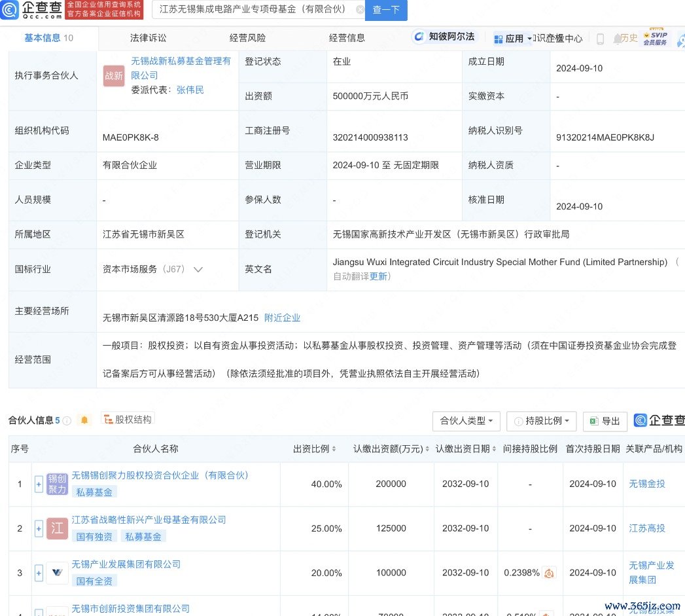Open the 经营风险 tab

click(248, 38)
